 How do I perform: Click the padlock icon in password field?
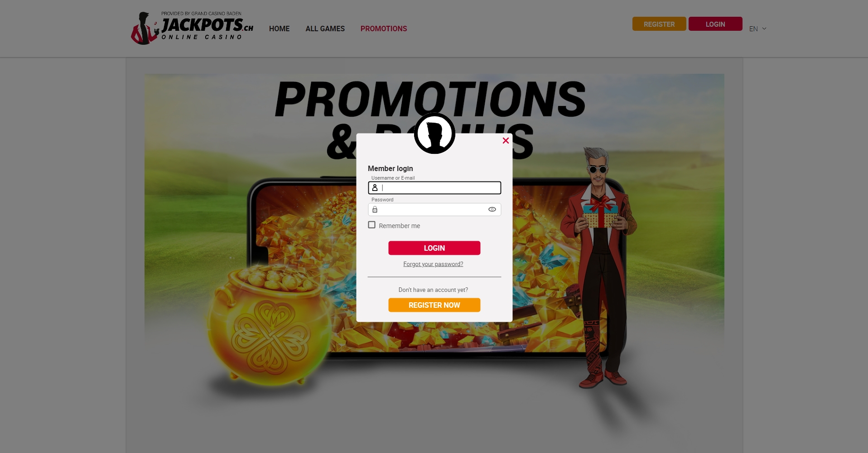375,210
